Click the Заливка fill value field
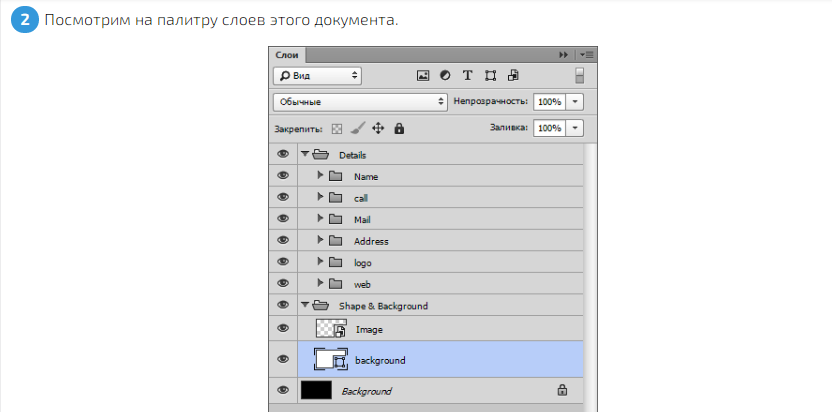 [x=548, y=128]
